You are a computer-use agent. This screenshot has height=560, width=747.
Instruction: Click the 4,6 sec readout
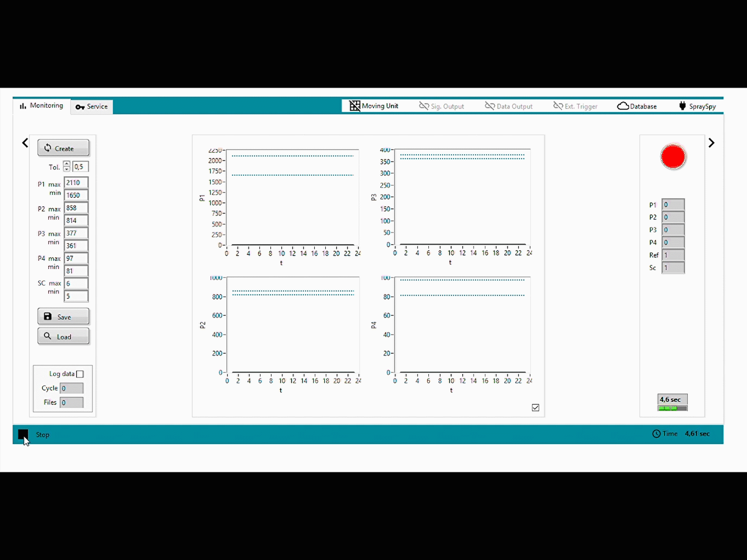coord(672,400)
